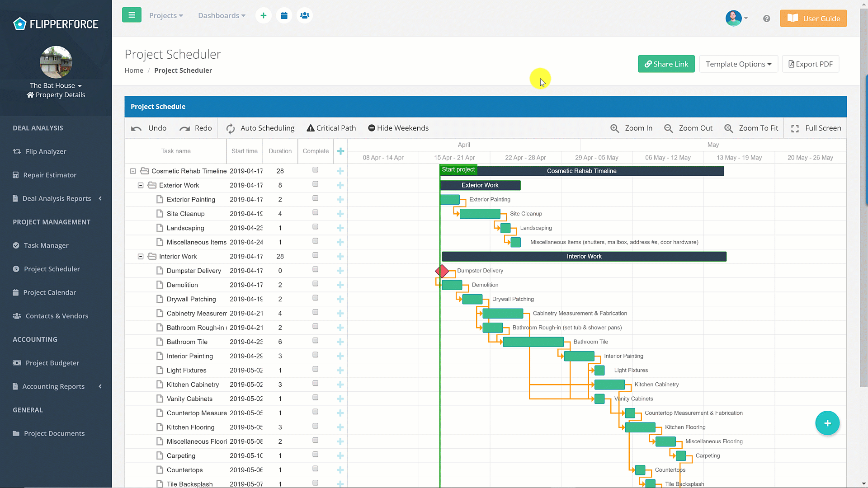Mark Demolition task as complete

point(316,284)
